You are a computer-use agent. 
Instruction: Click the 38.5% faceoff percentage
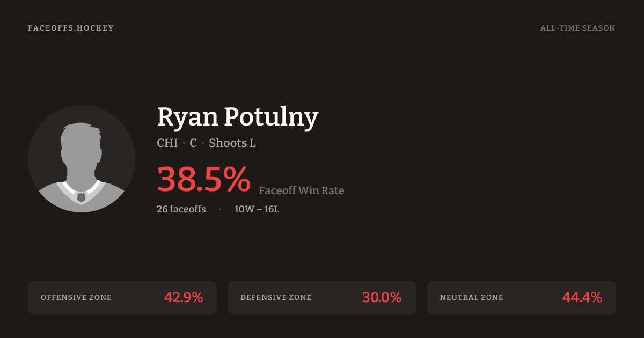click(x=203, y=179)
